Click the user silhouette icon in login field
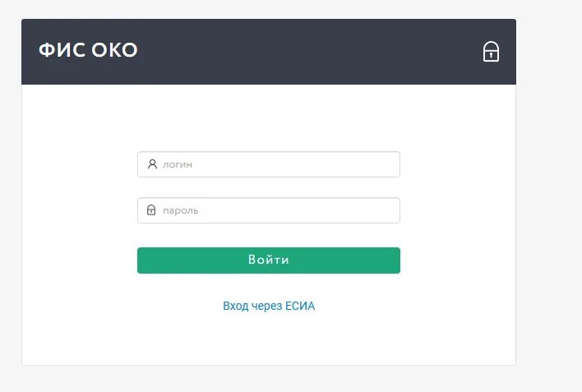582x392 pixels. [152, 164]
